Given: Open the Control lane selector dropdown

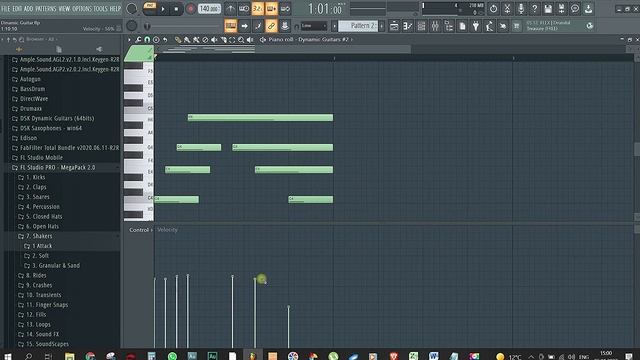Looking at the screenshot, I should (x=141, y=230).
